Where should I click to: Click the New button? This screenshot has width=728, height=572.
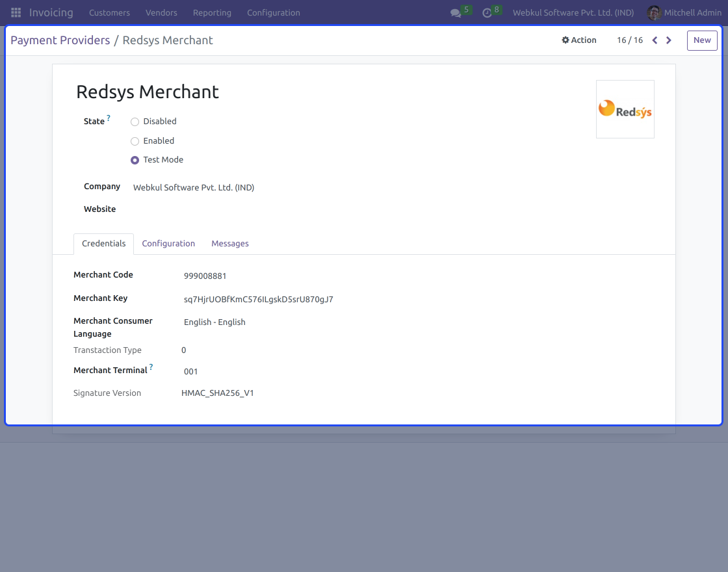pyautogui.click(x=702, y=40)
